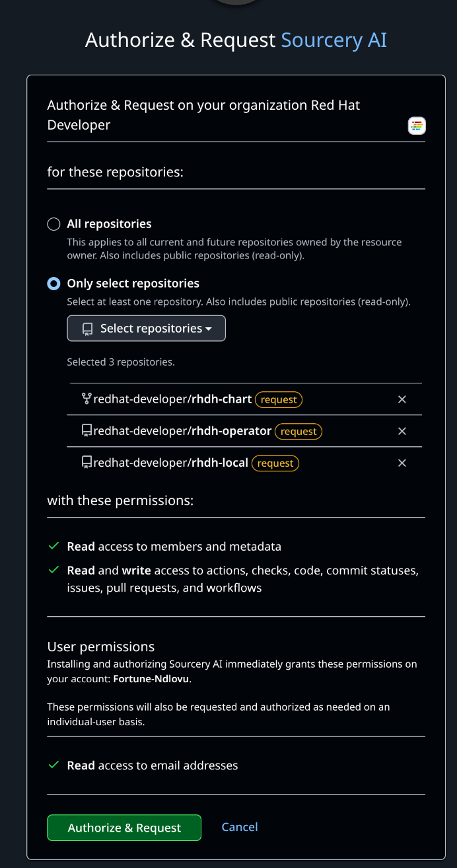This screenshot has height=868, width=457.
Task: Remove rhdh-chart repository with X icon
Action: pyautogui.click(x=402, y=399)
